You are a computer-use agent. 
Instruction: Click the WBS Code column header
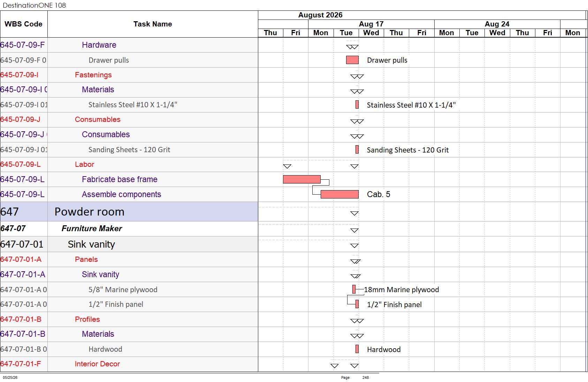pyautogui.click(x=24, y=24)
